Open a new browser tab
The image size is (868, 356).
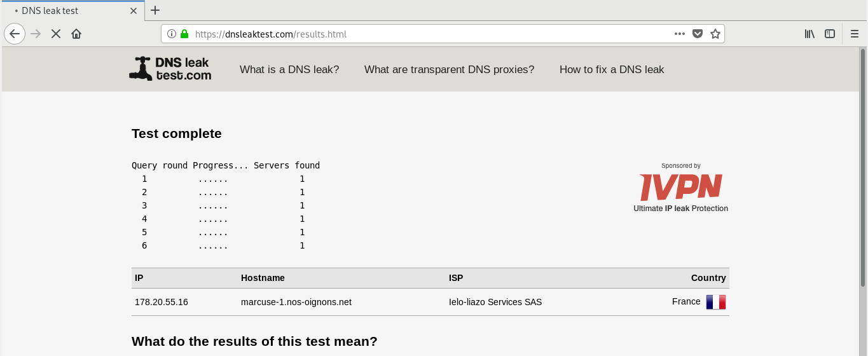point(155,10)
